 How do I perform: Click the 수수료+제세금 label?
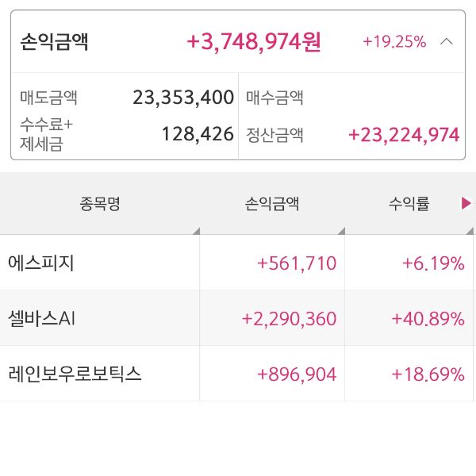coord(46,134)
